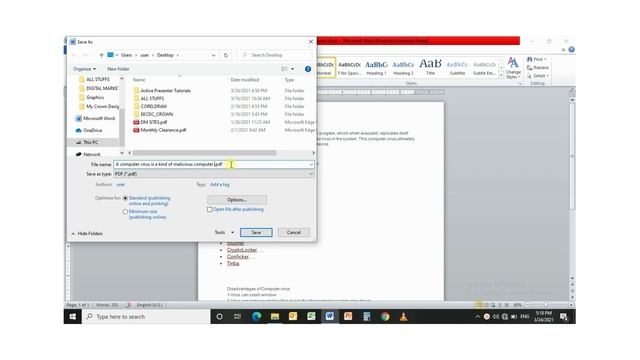Click the Add a tag link

[220, 184]
